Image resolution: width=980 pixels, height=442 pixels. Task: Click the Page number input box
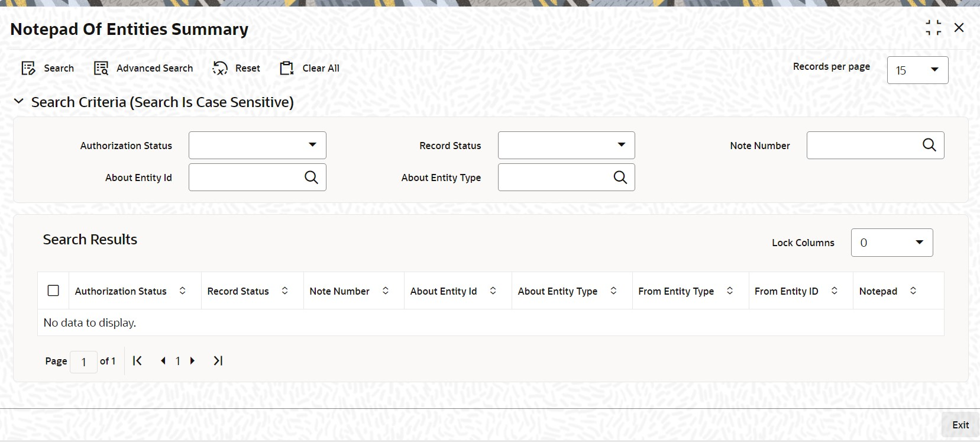tap(83, 362)
